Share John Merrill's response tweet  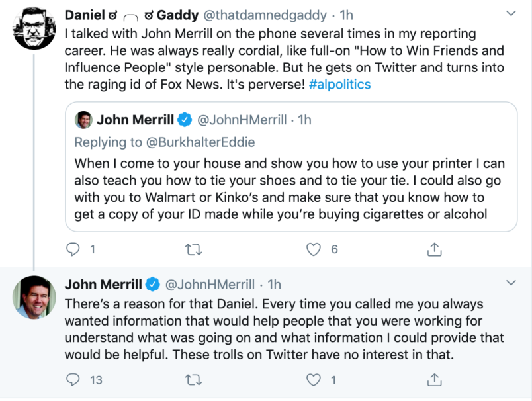435,379
